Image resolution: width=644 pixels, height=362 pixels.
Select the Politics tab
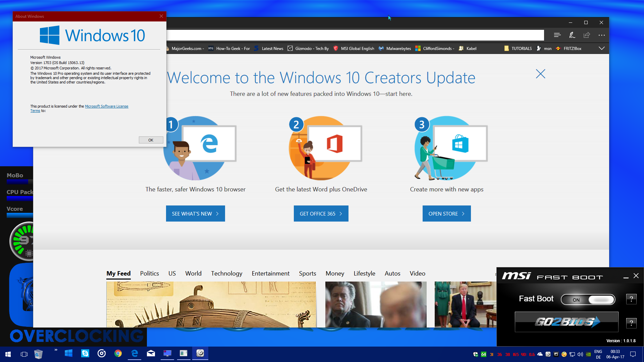coord(150,274)
